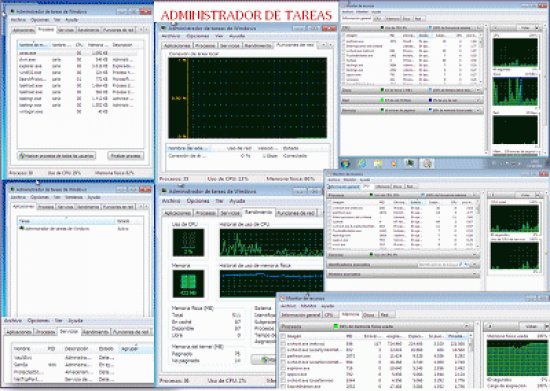This screenshot has width=550, height=391.
Task: Click the Memoria física usada graph in Resource Monitor
Action: [x=517, y=357]
